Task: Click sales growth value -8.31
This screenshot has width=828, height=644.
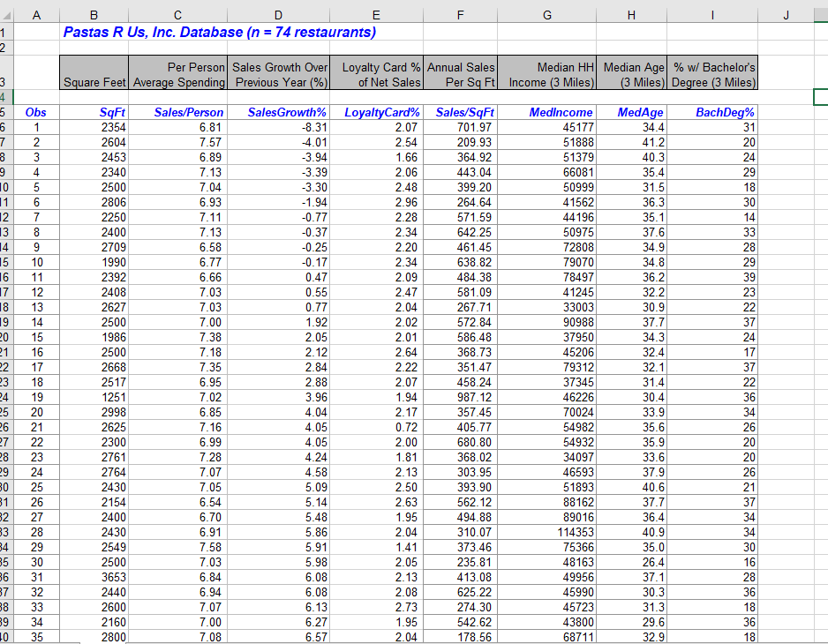Action: (x=278, y=127)
